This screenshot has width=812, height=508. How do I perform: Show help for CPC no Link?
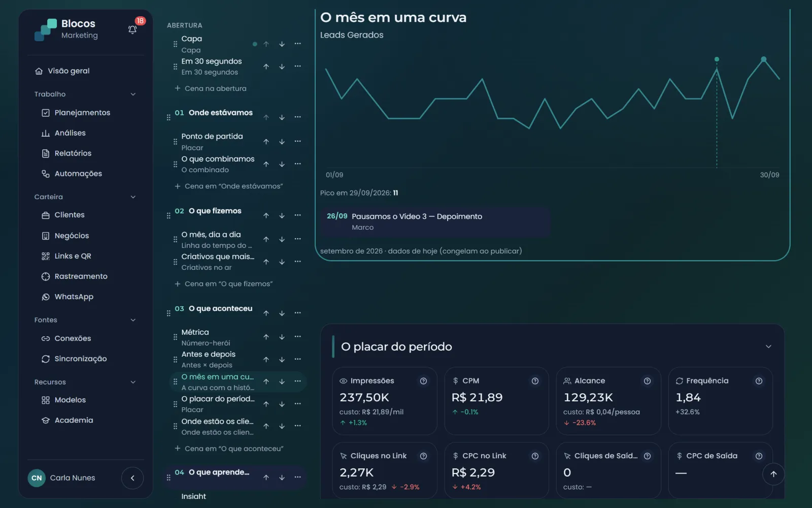click(x=535, y=456)
